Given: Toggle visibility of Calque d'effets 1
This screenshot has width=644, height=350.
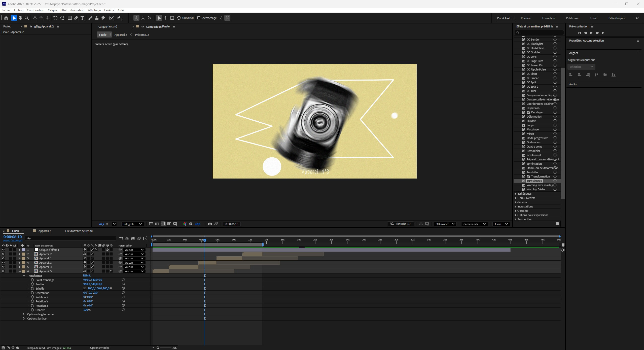Looking at the screenshot, I should [x=3, y=250].
